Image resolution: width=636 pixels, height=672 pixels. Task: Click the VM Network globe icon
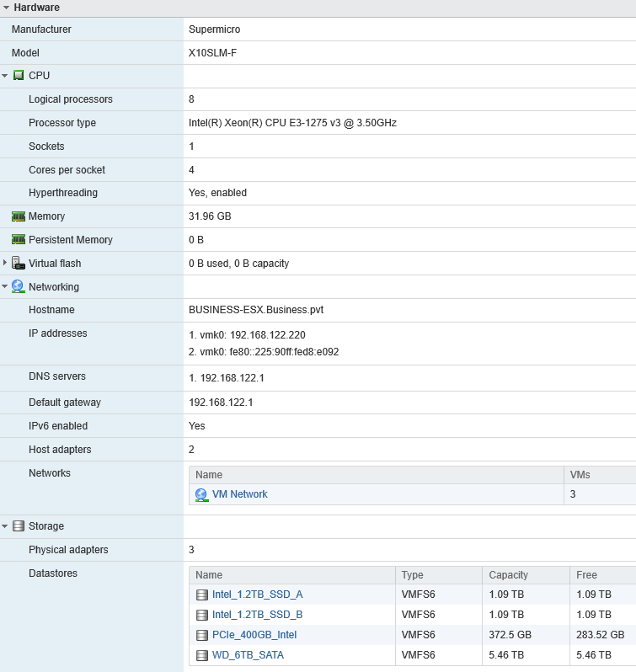click(201, 494)
